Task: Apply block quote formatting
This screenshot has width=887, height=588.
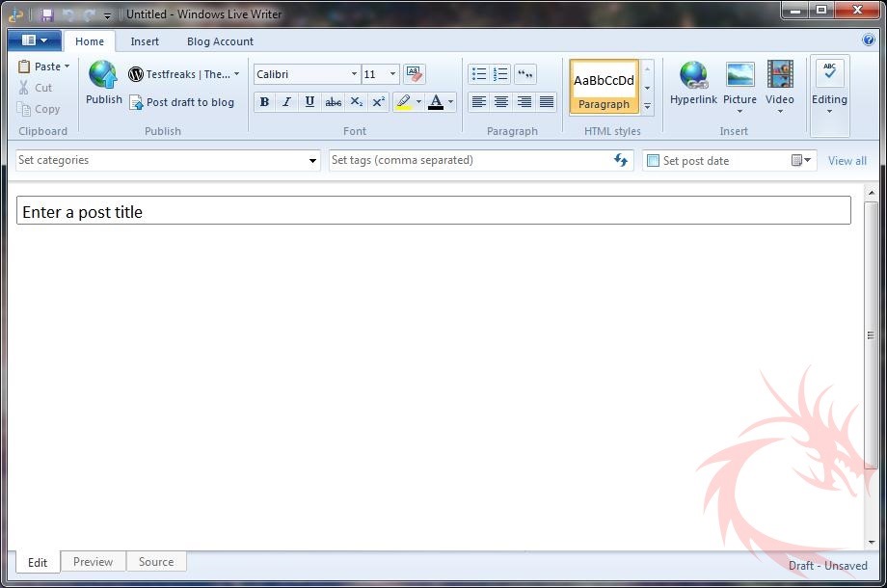Action: tap(525, 74)
